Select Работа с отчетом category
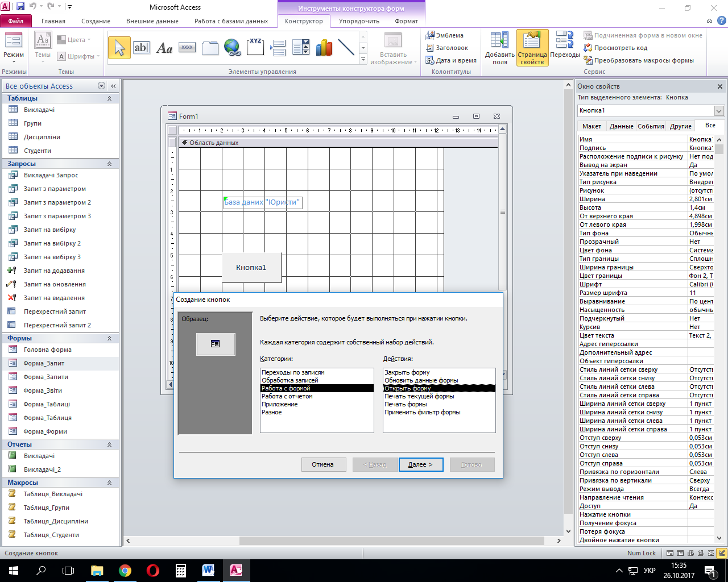This screenshot has width=728, height=582. coord(317,396)
